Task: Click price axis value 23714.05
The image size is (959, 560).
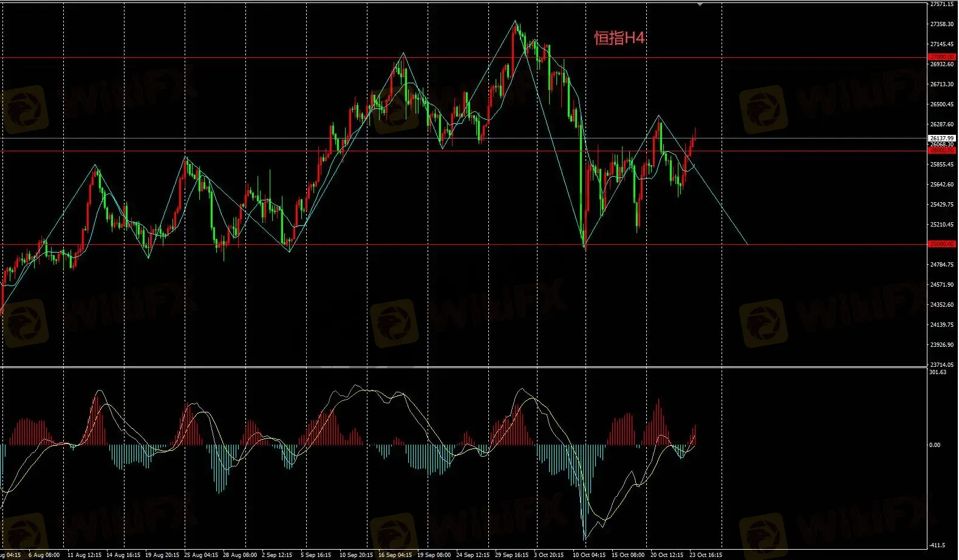Action: coord(942,365)
